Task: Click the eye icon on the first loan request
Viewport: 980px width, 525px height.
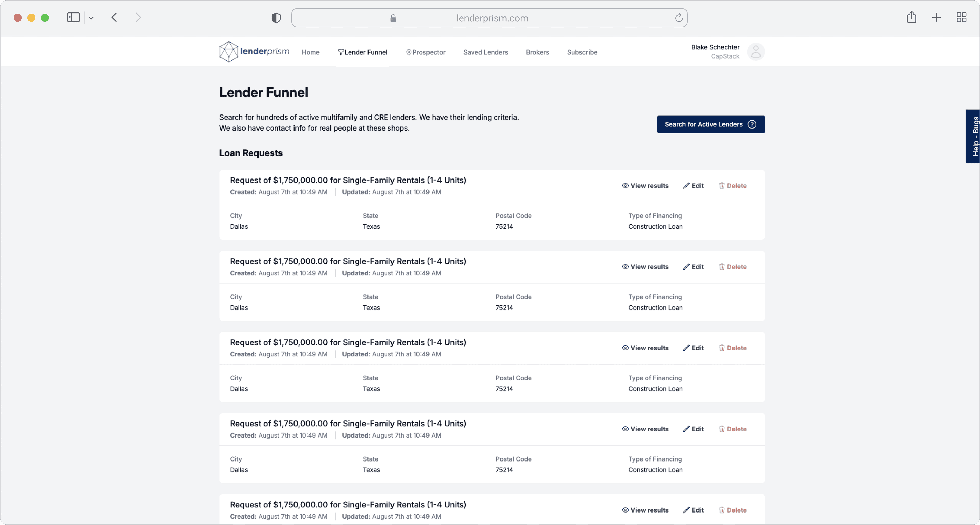Action: click(x=625, y=186)
